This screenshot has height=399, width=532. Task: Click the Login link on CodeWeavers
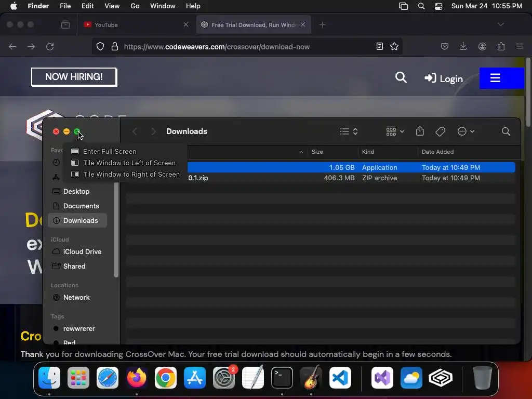click(x=444, y=79)
